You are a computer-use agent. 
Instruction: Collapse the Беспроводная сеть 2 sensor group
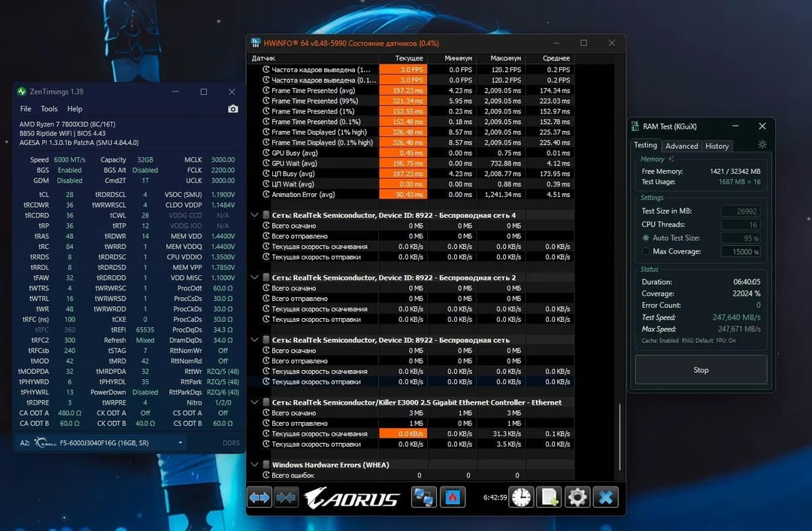click(254, 277)
